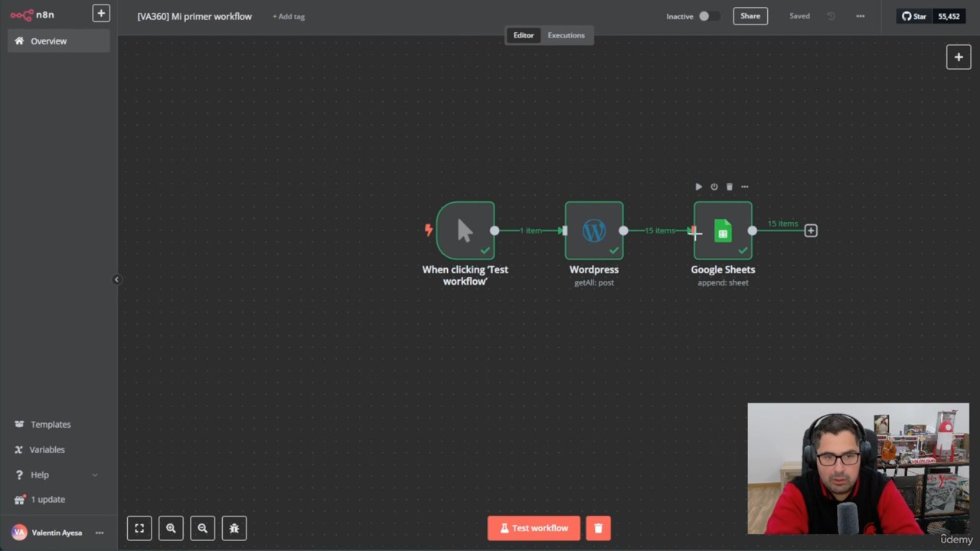Click the trigger lightning bolt icon
Viewport: 980px width, 551px height.
click(429, 230)
